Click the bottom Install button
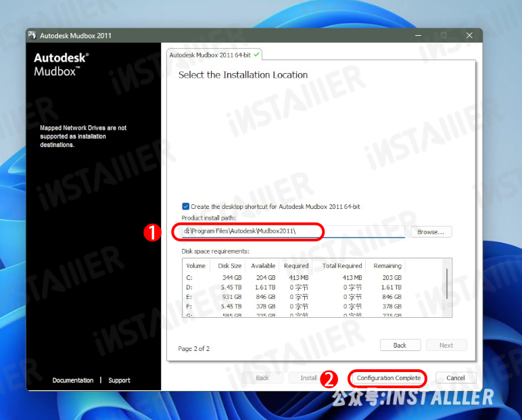This screenshot has width=522, height=420. click(308, 378)
